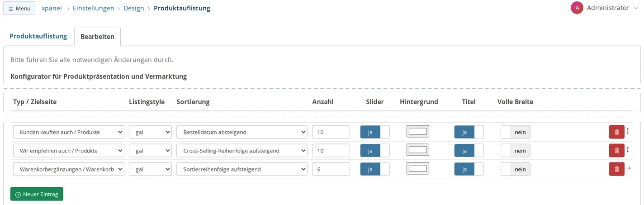The height and width of the screenshot is (205, 644).
Task: Open Einstellungen breadcrumb link
Action: pos(94,8)
